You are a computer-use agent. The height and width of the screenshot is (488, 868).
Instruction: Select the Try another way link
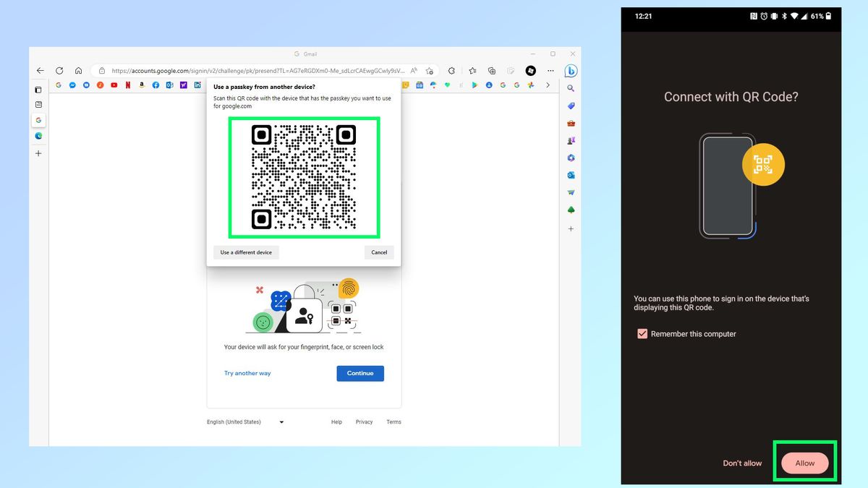[x=247, y=373]
